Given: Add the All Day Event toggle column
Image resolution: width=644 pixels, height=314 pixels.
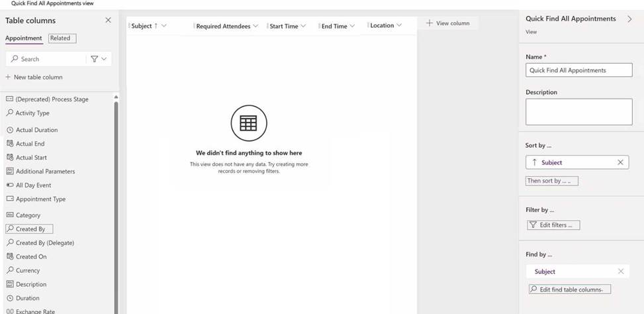Looking at the screenshot, I should [33, 185].
